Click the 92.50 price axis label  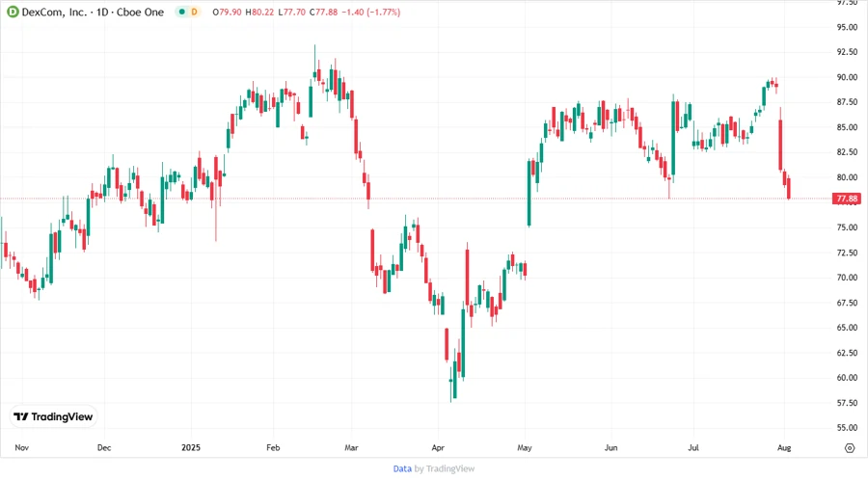tap(847, 52)
